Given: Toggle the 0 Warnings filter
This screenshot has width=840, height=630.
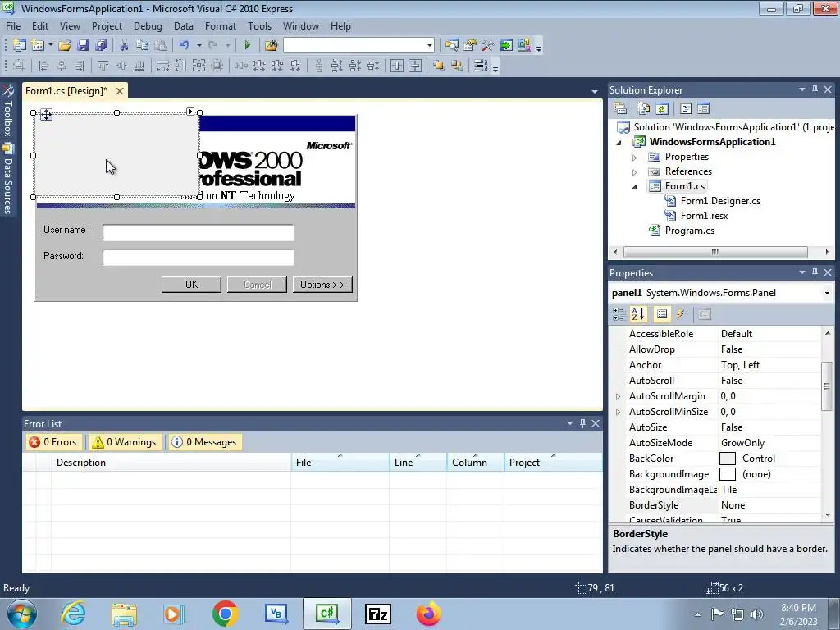Looking at the screenshot, I should 125,442.
